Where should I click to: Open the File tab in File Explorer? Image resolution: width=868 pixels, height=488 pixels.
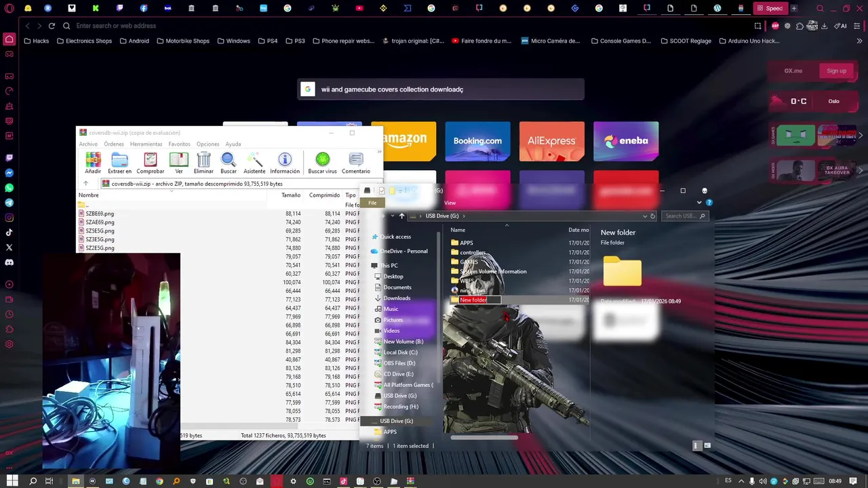pyautogui.click(x=372, y=203)
